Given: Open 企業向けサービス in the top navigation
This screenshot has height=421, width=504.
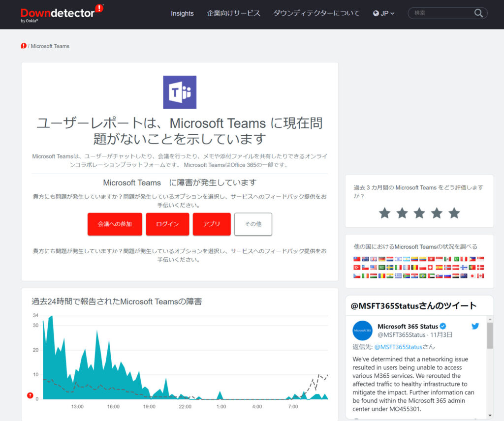Looking at the screenshot, I should click(x=234, y=13).
